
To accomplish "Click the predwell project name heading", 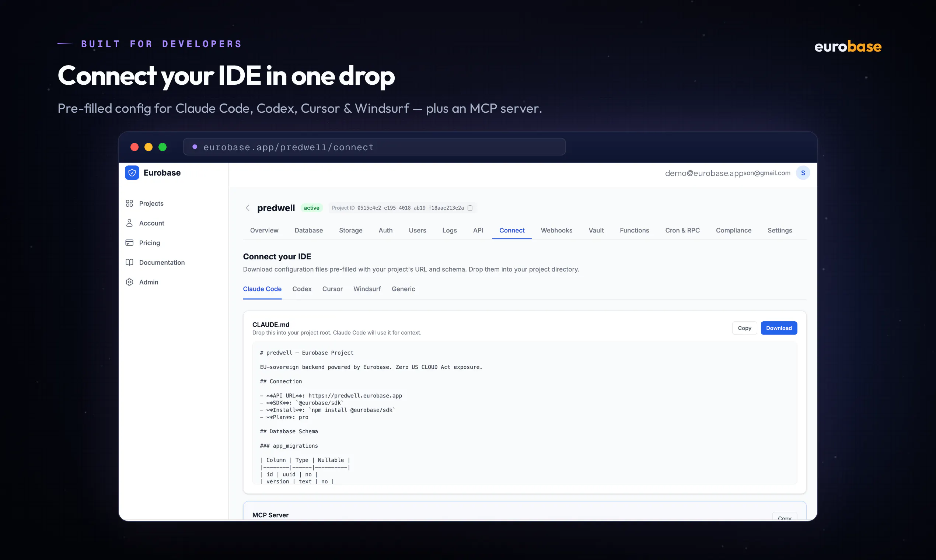I will click(276, 208).
